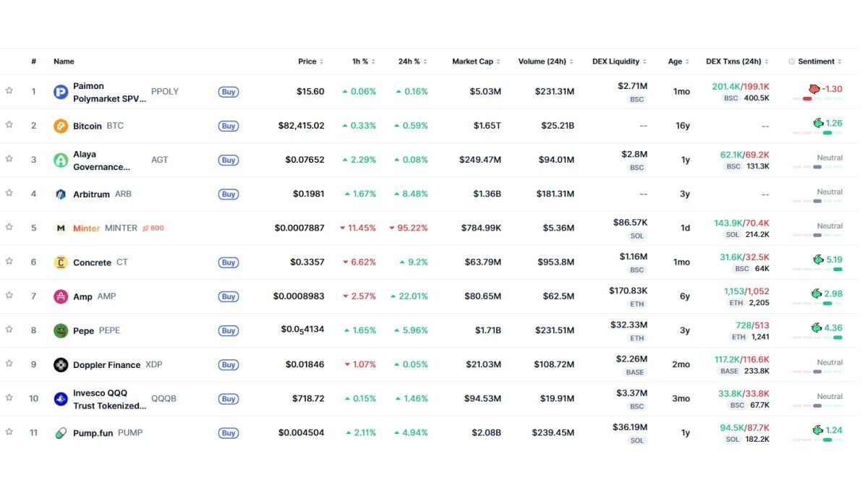The height and width of the screenshot is (488, 868).
Task: Click bullish sentiment icon for Bitcoin
Action: tap(818, 124)
